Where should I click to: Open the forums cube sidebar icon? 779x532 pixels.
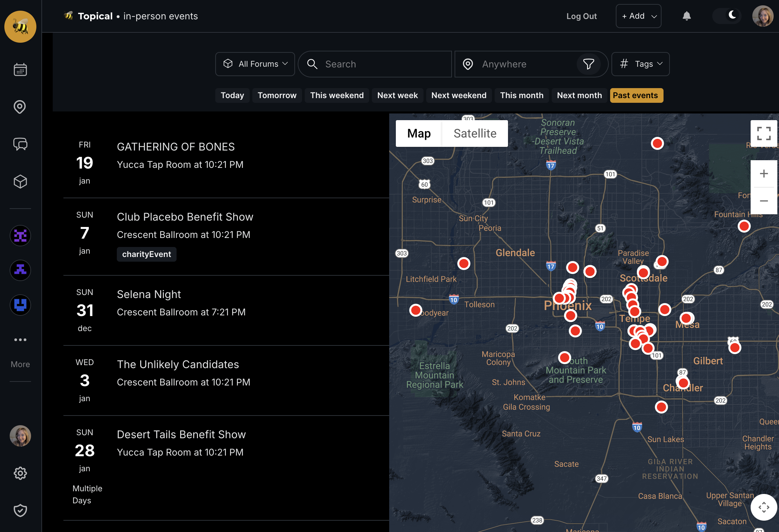pos(20,182)
